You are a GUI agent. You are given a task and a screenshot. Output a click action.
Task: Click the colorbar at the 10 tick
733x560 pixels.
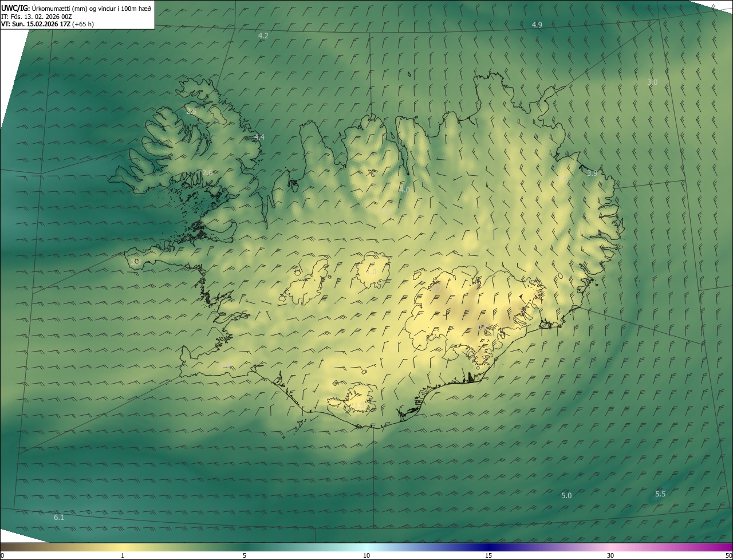[x=366, y=555]
